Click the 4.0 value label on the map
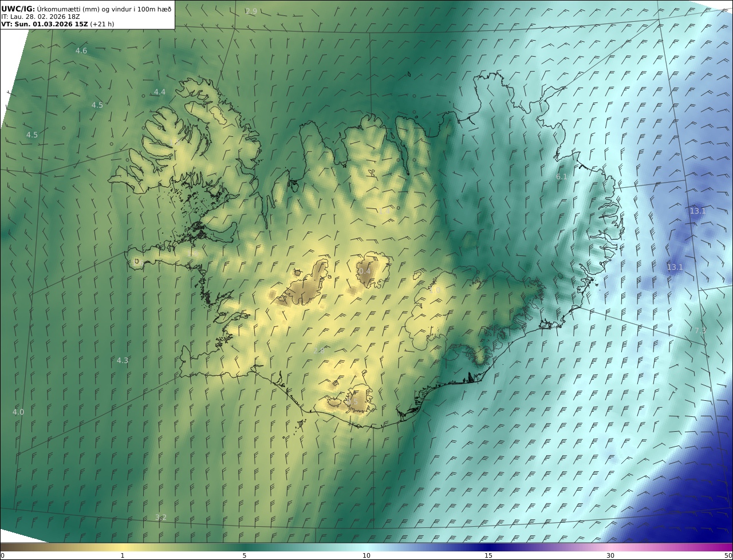The height and width of the screenshot is (560, 733). [18, 412]
